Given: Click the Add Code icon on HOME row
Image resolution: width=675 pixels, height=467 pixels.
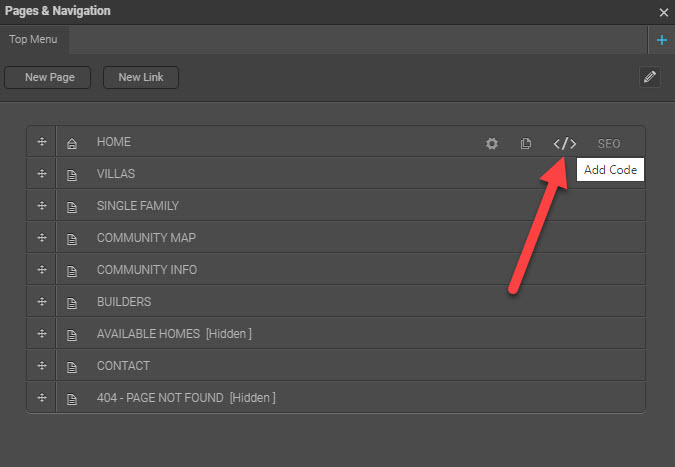Looking at the screenshot, I should [x=565, y=143].
